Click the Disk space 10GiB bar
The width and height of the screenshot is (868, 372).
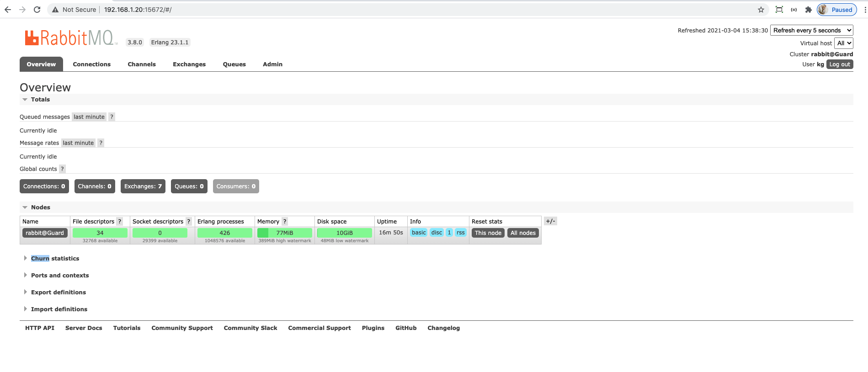tap(345, 233)
